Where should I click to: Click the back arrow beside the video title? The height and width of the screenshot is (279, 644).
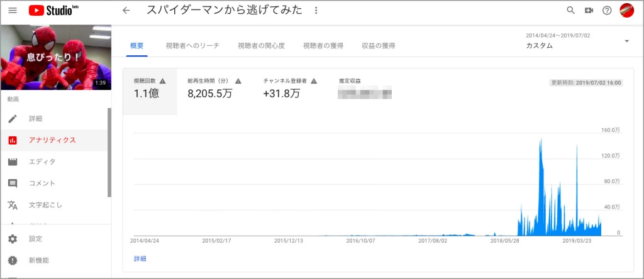126,11
